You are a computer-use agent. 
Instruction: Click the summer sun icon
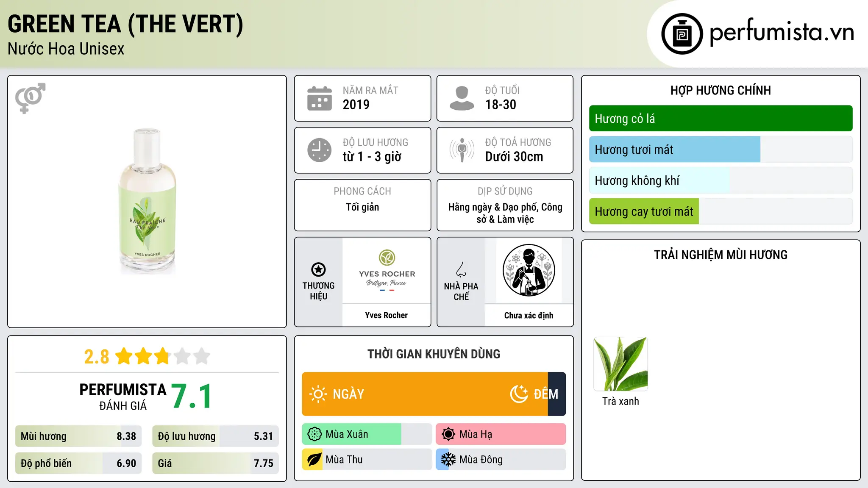coord(448,434)
